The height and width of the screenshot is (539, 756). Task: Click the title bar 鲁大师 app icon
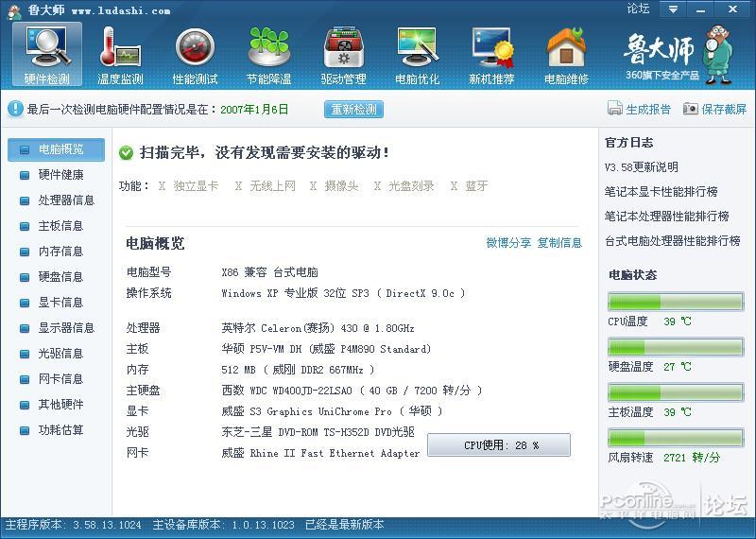(x=14, y=10)
